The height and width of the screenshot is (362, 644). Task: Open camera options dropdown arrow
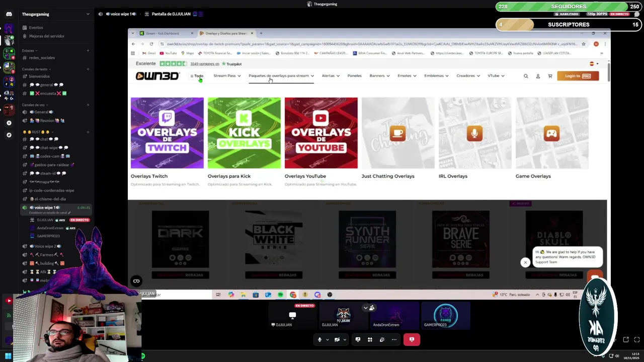point(345,339)
